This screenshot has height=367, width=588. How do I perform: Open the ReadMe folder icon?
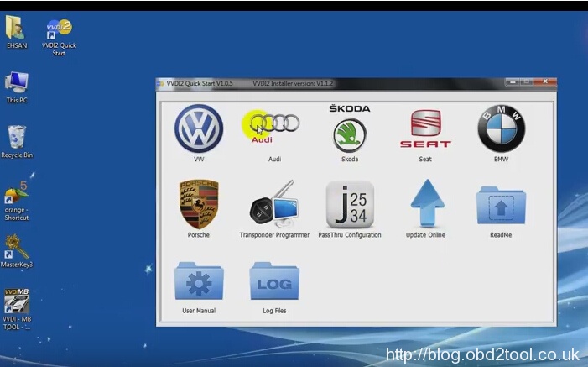(501, 205)
